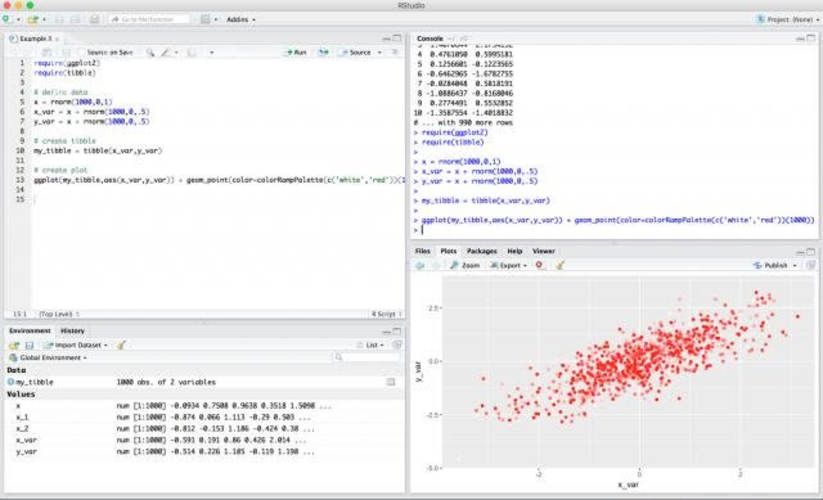823x500 pixels.
Task: Click the Print icon in main toolbar
Action: pos(94,19)
